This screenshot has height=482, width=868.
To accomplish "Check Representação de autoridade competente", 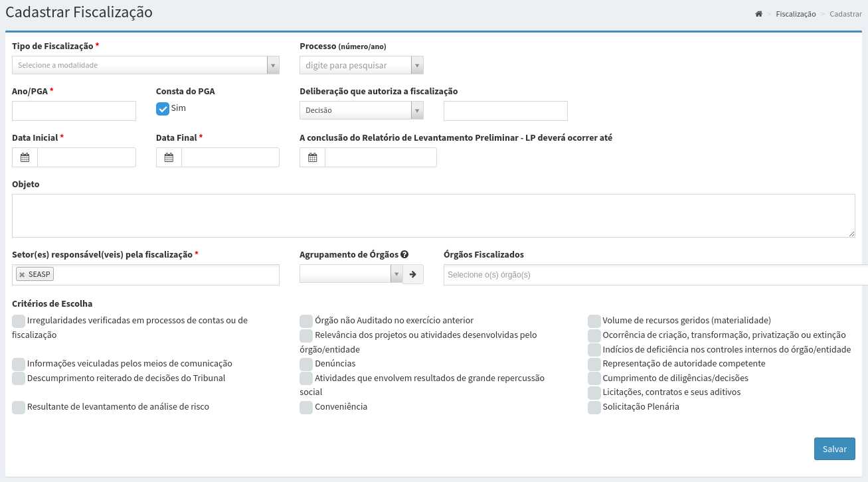I will pos(594,364).
